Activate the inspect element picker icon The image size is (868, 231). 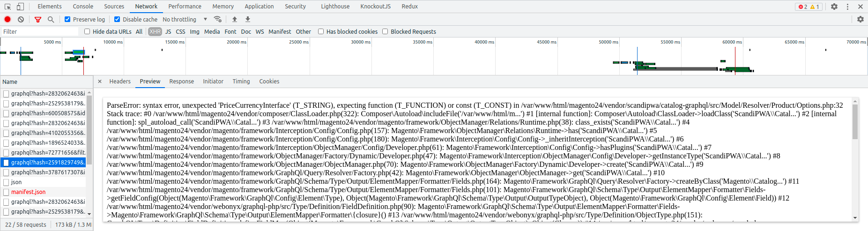click(7, 7)
